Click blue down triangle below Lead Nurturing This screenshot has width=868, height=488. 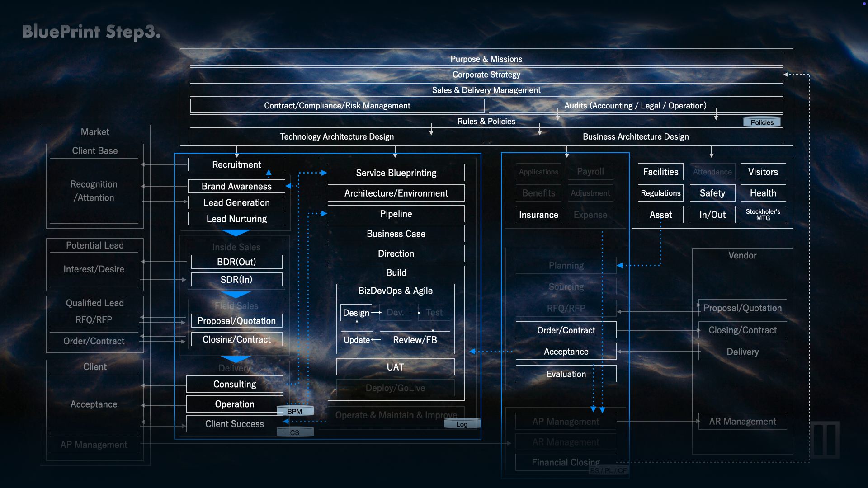coord(236,233)
